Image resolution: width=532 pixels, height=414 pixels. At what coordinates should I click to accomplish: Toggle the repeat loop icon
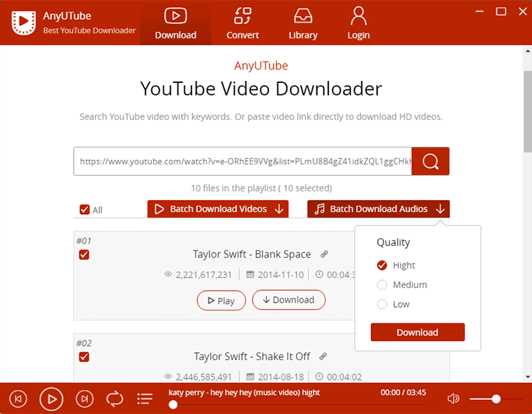point(115,398)
